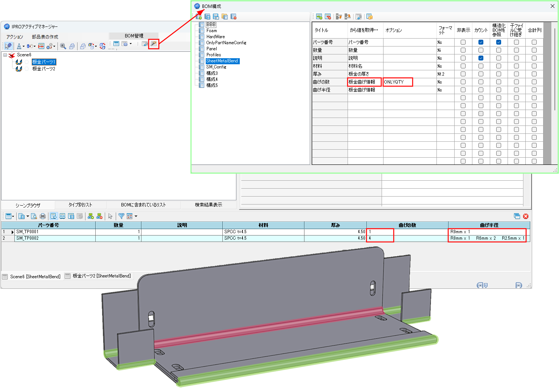Open the tree structure icon dropdown arrow
This screenshot has height=392, width=559.
click(x=23, y=46)
